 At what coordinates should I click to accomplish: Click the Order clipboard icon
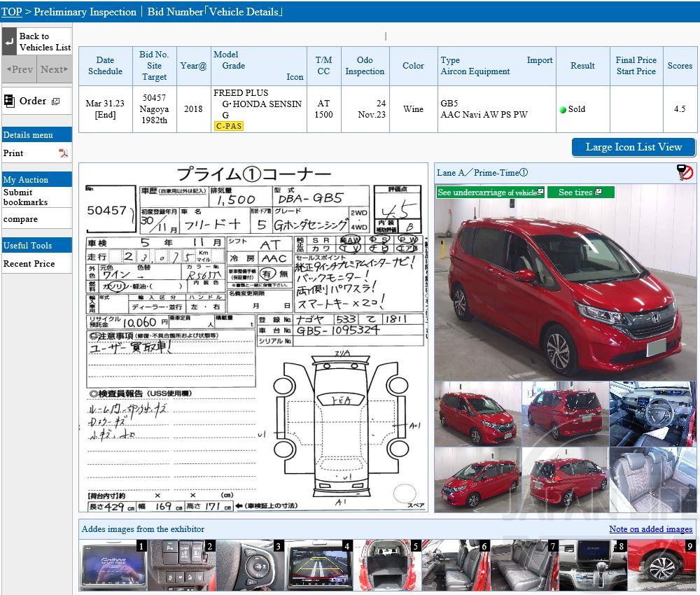[10, 100]
